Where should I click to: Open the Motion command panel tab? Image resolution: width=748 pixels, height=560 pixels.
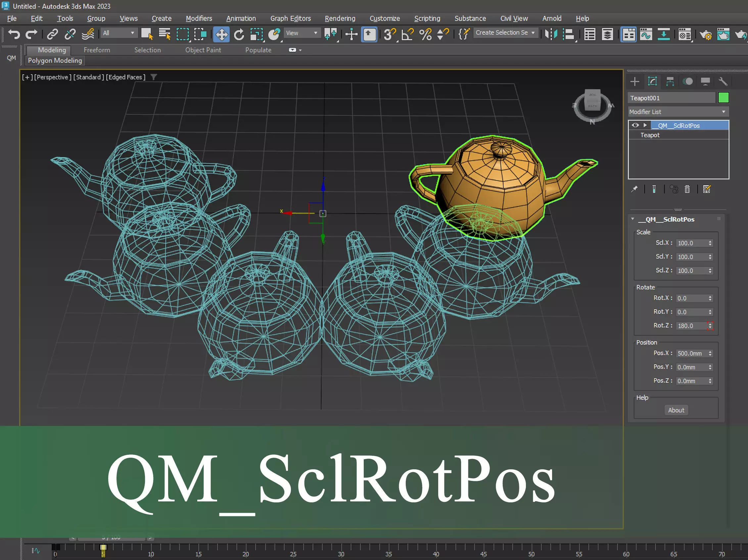click(x=687, y=81)
